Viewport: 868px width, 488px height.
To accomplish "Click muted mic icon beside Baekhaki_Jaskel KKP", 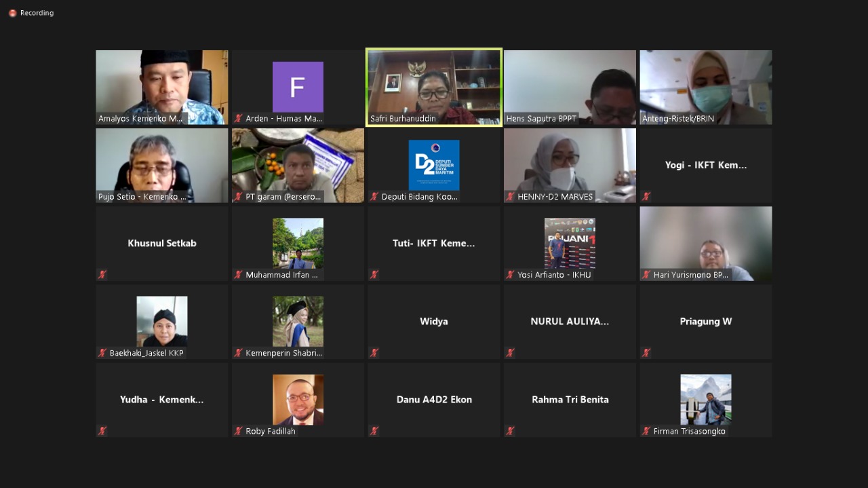I will (102, 353).
